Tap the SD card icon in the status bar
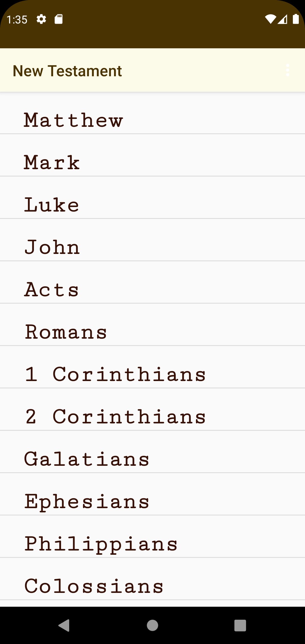 (59, 19)
